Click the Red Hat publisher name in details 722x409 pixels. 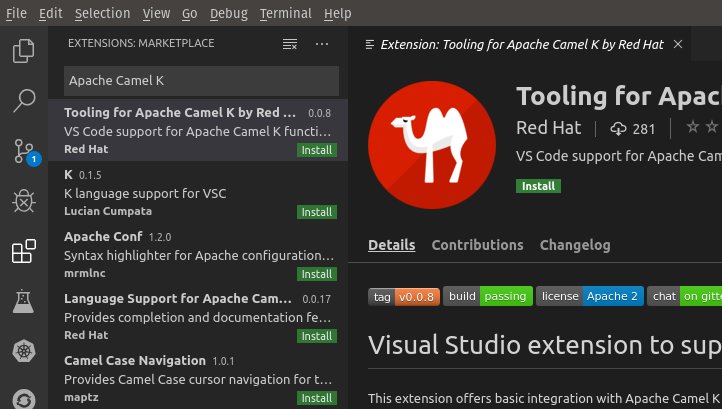point(548,128)
